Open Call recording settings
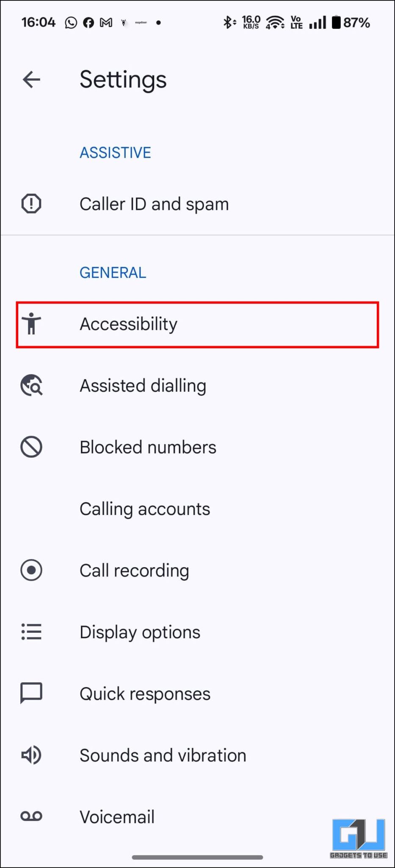This screenshot has height=868, width=395. pos(134,570)
